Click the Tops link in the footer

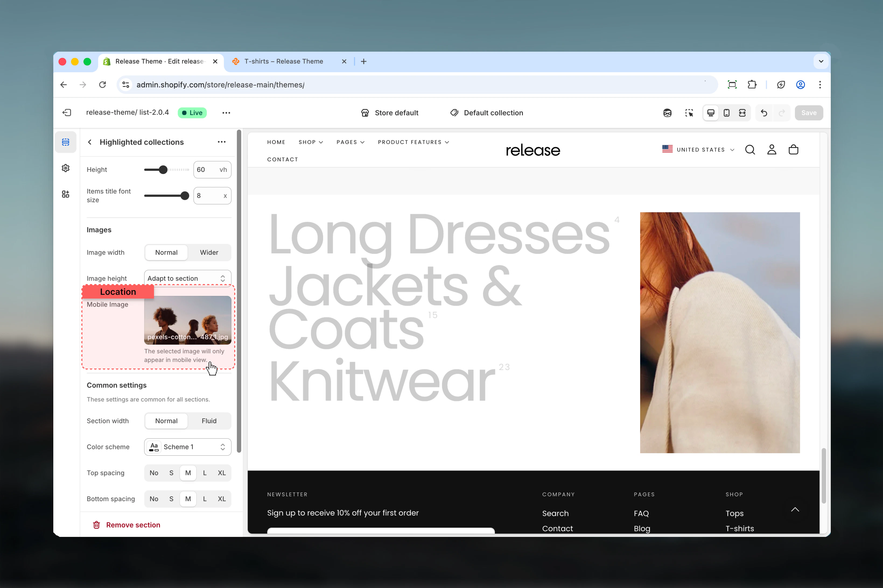[x=734, y=513]
